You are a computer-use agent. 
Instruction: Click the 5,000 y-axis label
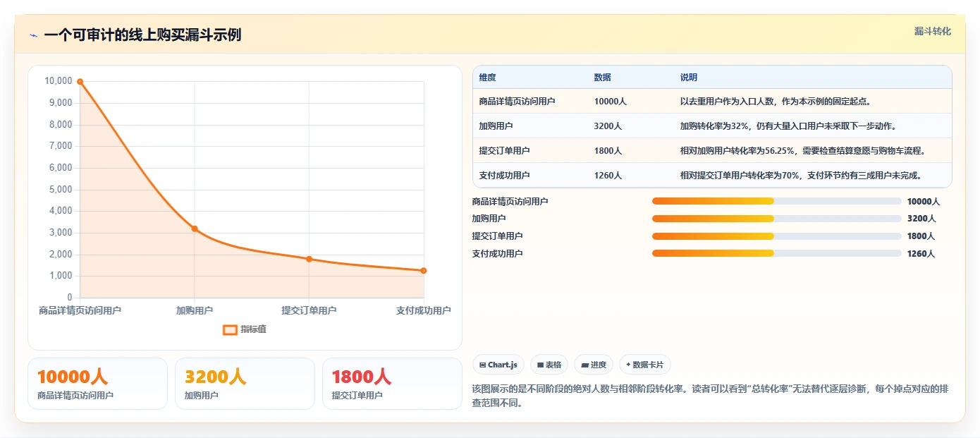tap(61, 189)
